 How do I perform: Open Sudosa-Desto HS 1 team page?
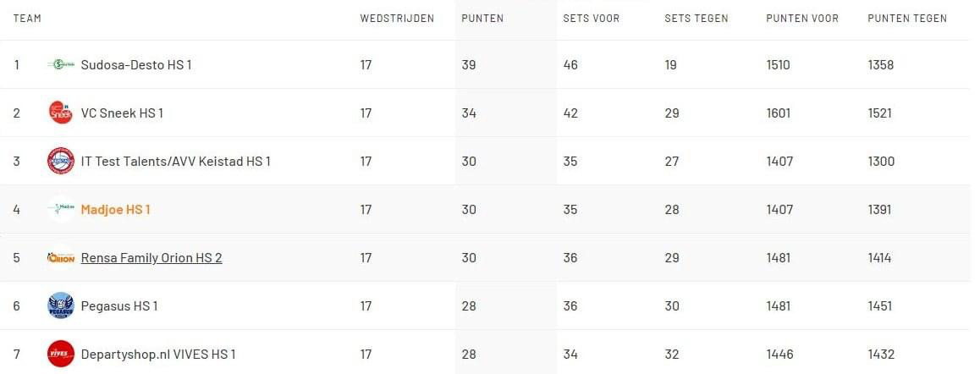point(136,65)
